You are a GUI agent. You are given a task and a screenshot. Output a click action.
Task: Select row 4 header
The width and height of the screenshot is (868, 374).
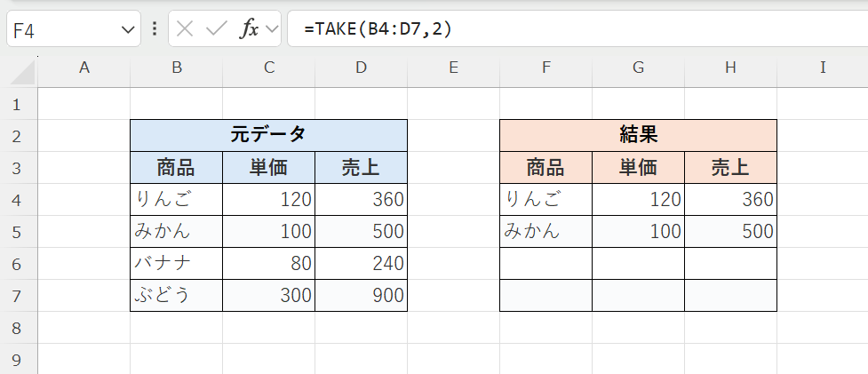(x=15, y=200)
